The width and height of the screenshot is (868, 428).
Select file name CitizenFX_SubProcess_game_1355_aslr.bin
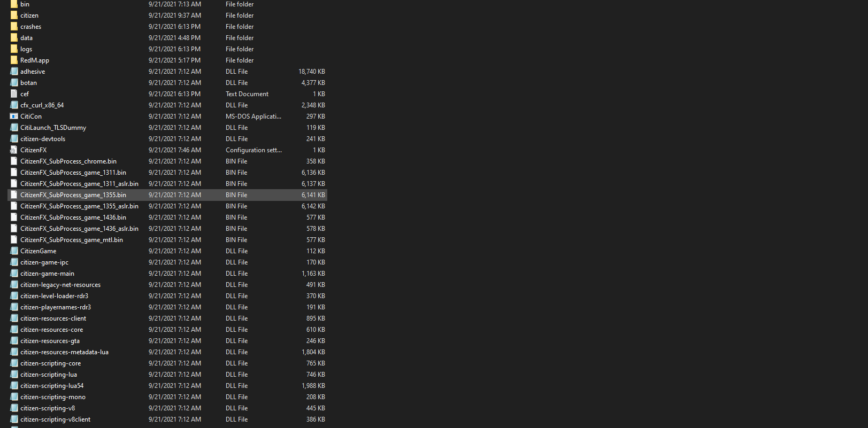point(79,206)
